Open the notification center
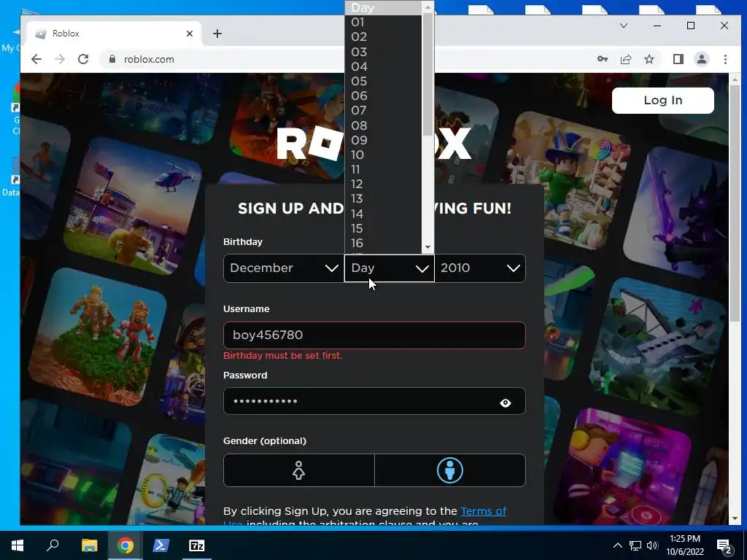The image size is (747, 560). (724, 546)
